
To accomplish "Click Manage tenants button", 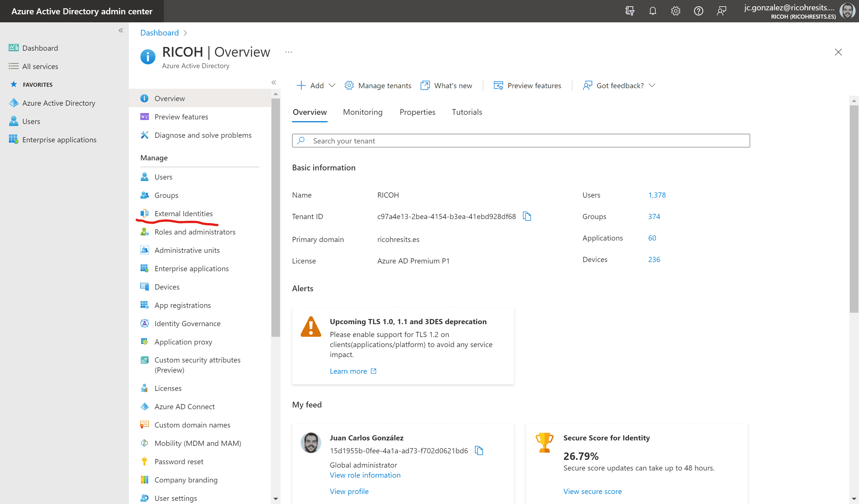I will coord(378,85).
